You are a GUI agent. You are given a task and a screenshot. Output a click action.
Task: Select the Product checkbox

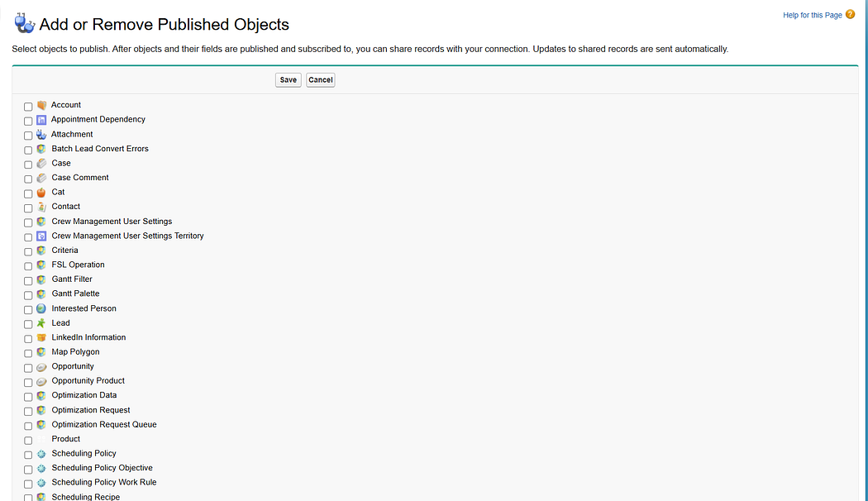pos(28,441)
